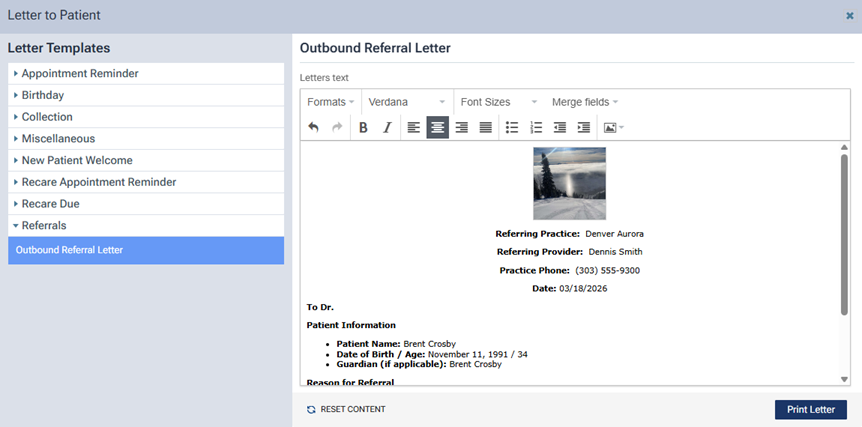The width and height of the screenshot is (862, 427).
Task: Align text left
Action: tap(413, 128)
